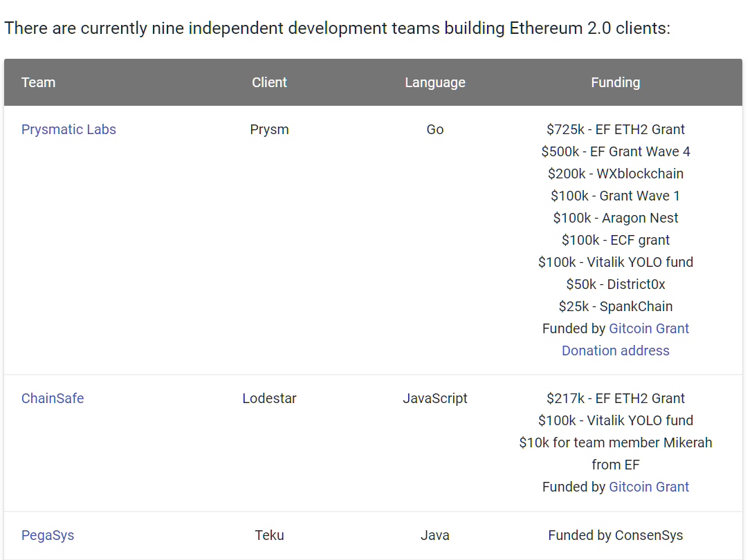Click the JavaScript language cell
Image resolution: width=752 pixels, height=560 pixels.
[x=434, y=398]
